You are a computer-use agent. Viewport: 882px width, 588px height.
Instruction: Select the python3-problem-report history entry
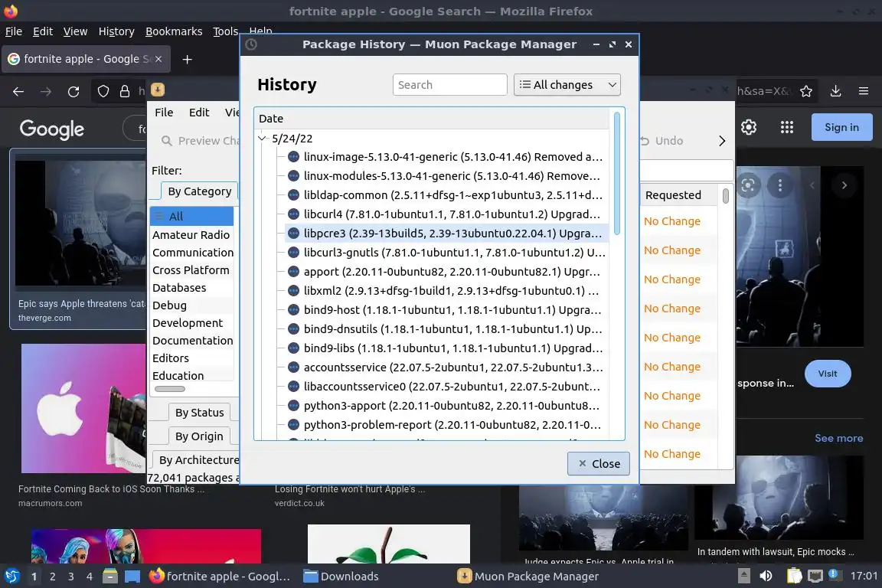(x=446, y=425)
